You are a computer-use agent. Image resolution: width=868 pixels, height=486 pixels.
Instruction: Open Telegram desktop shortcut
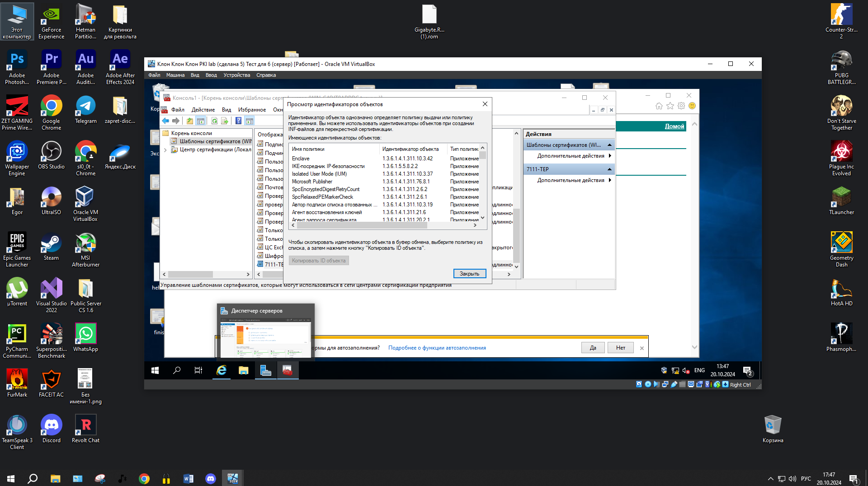click(x=85, y=110)
